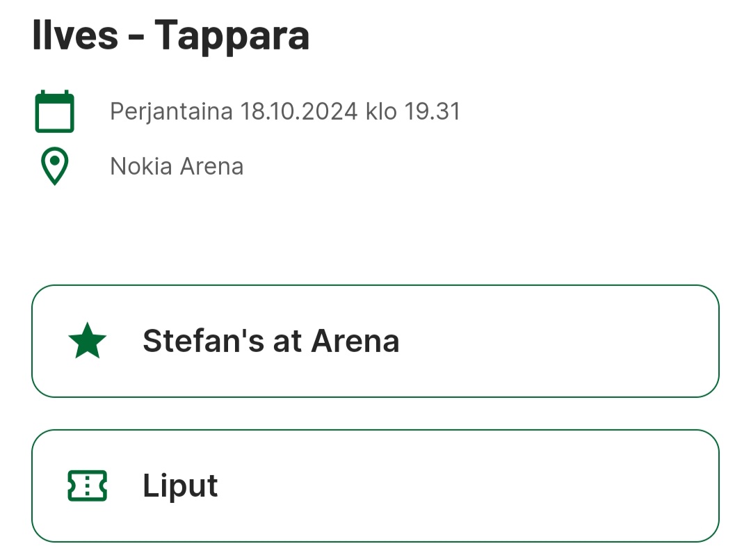Open the Liput tickets button
Image resolution: width=751 pixels, height=560 pixels.
pyautogui.click(x=375, y=486)
